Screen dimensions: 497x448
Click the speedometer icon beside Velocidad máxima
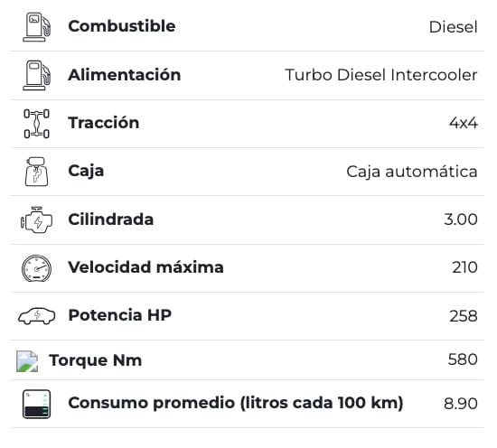point(36,268)
